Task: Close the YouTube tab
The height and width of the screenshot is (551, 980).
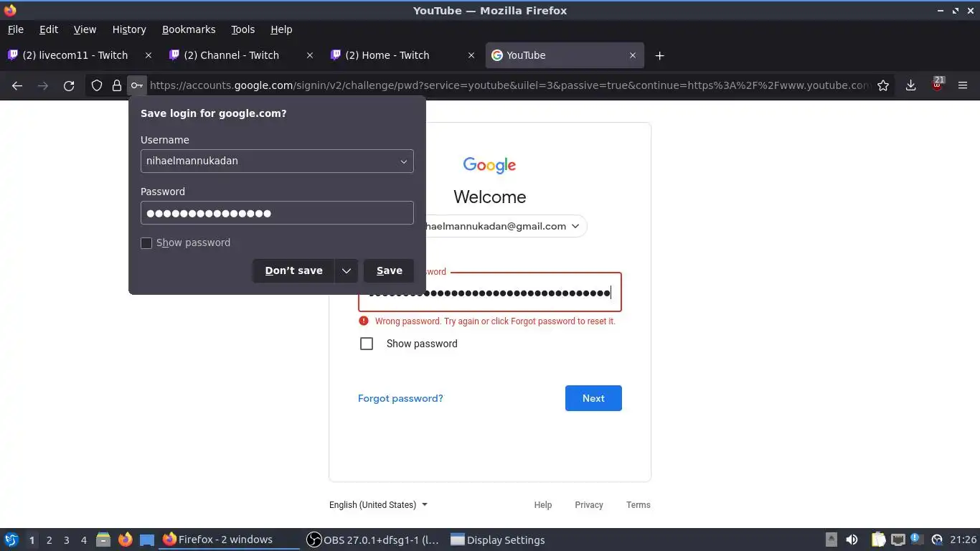Action: click(x=633, y=55)
